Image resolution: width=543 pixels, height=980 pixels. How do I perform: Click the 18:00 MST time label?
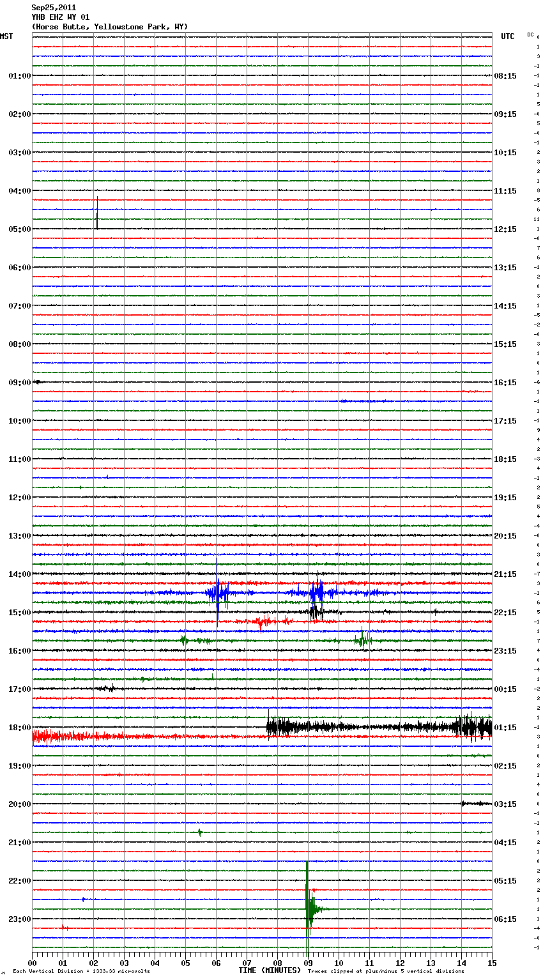click(19, 728)
